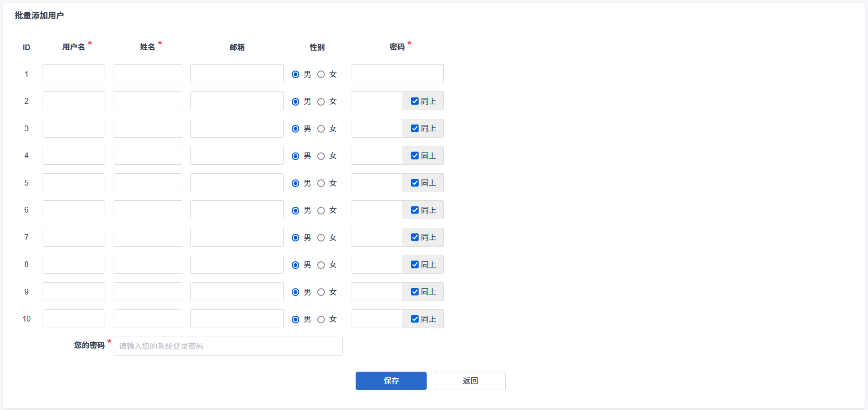This screenshot has height=410, width=868.
Task: Click the 姓名 input in row 2
Action: pyautogui.click(x=148, y=101)
